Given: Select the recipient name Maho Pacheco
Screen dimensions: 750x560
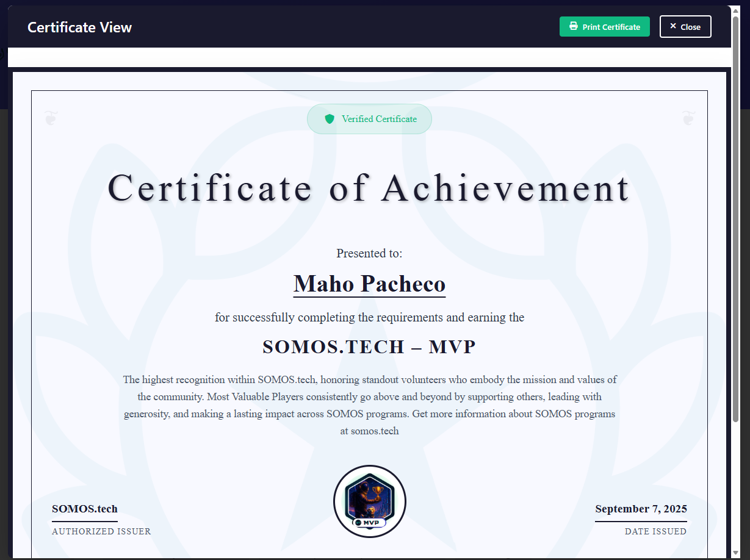Looking at the screenshot, I should (x=369, y=284).
